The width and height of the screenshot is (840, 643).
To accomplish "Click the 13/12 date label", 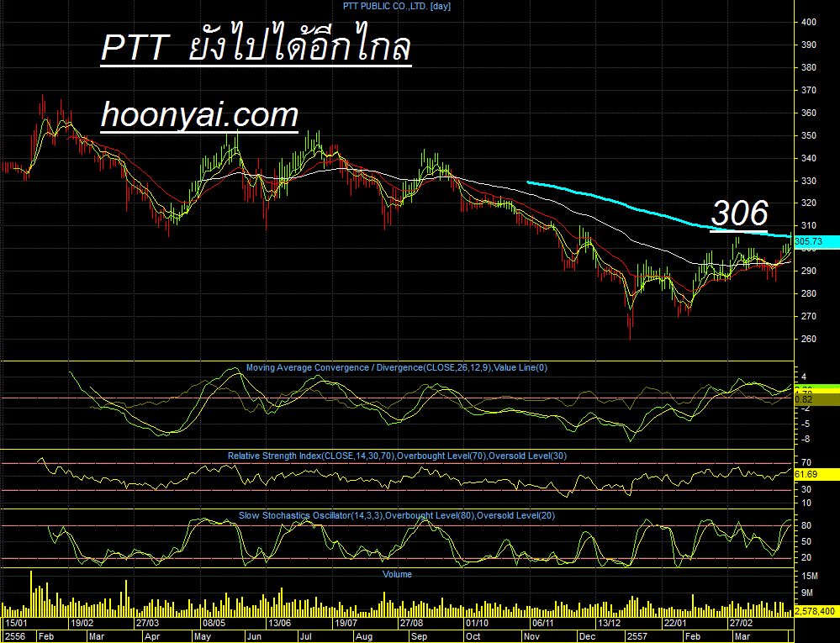I will point(609,623).
